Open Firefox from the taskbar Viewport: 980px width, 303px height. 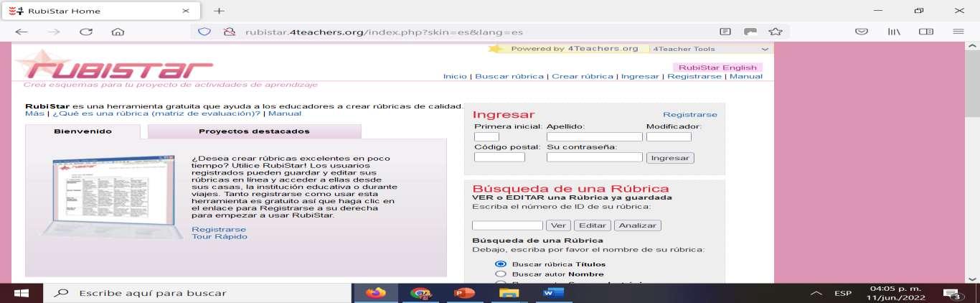(375, 293)
